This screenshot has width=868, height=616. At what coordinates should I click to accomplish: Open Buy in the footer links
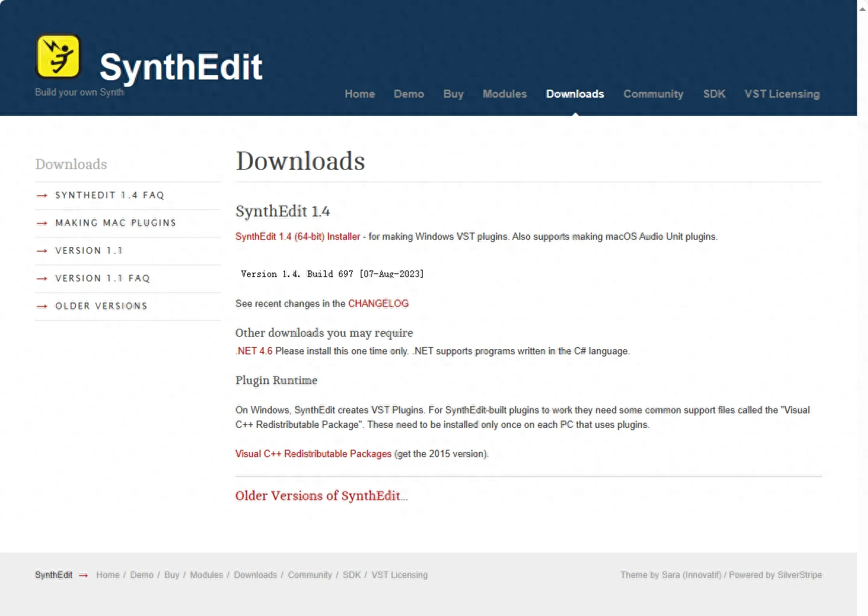(x=171, y=575)
